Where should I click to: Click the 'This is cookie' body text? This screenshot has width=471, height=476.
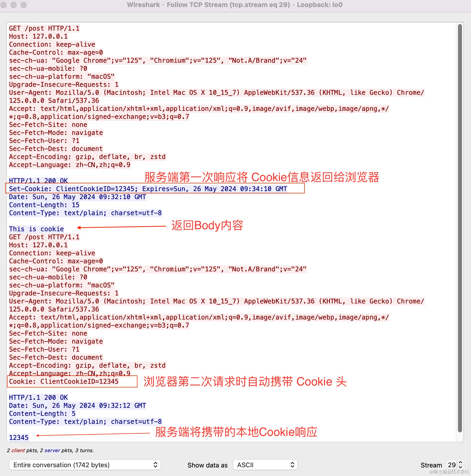coord(36,229)
